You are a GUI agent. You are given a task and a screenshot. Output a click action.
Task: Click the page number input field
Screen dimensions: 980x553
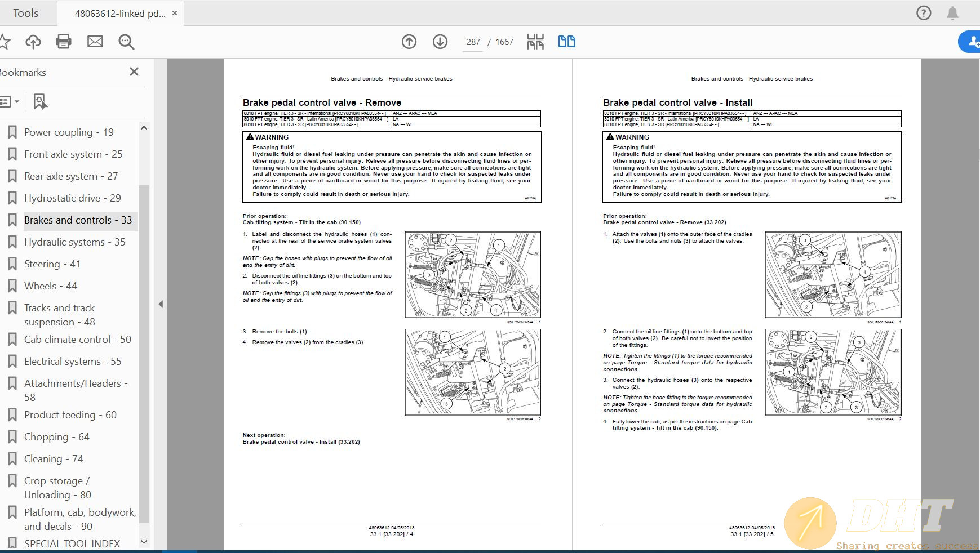[x=473, y=42]
